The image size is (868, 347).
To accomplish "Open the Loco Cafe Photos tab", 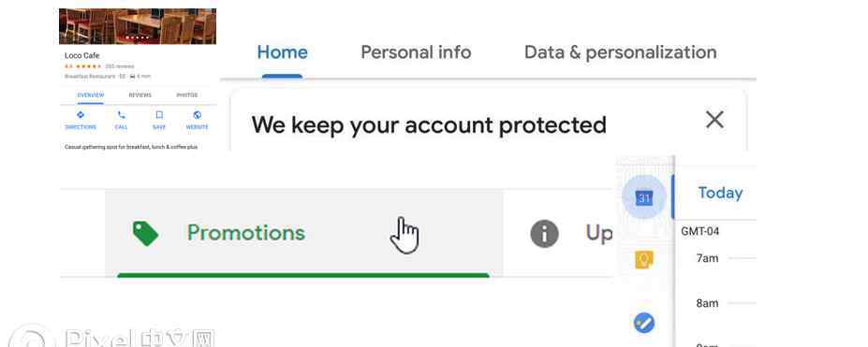I will coord(187,95).
